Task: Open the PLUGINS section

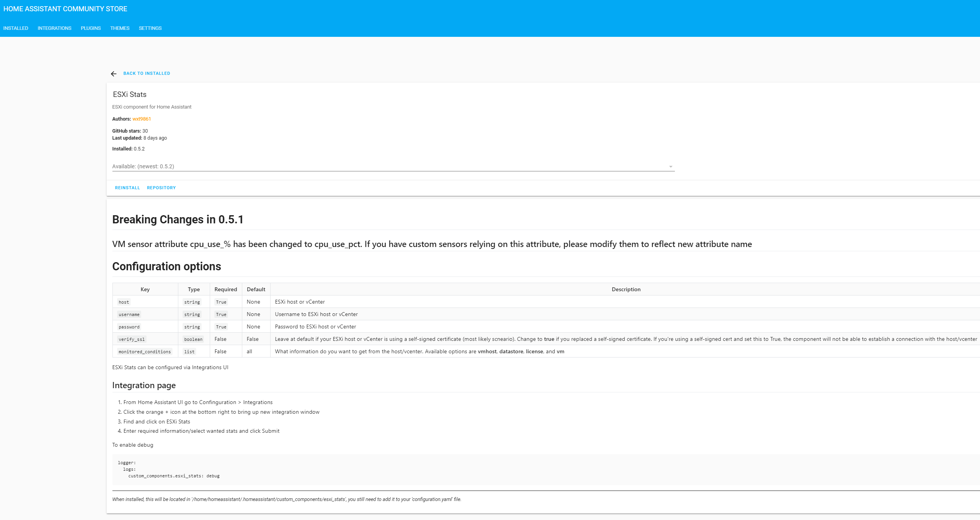Action: click(x=90, y=28)
